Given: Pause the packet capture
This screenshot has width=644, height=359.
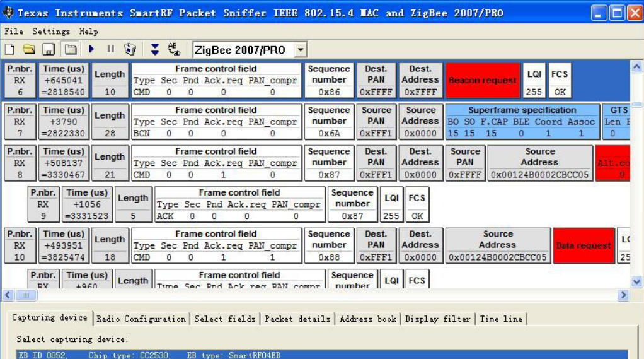Looking at the screenshot, I should pyautogui.click(x=110, y=49).
